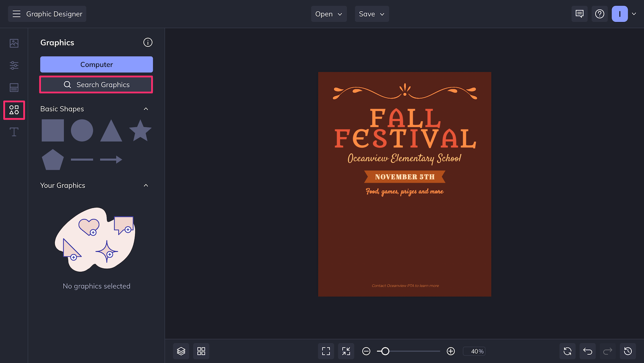Open the Layers panel at the bottom toolbar
The width and height of the screenshot is (644, 363).
click(x=181, y=351)
